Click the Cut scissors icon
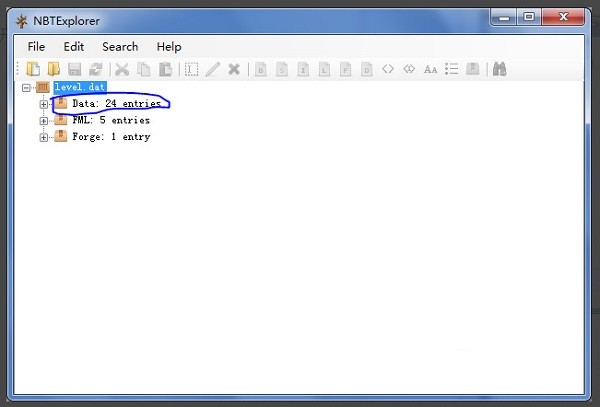 pos(122,69)
